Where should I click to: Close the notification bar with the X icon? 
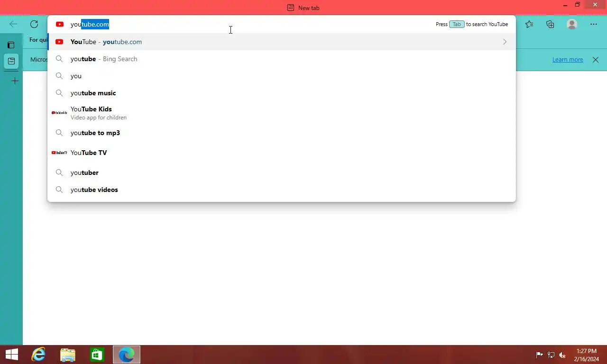point(596,60)
